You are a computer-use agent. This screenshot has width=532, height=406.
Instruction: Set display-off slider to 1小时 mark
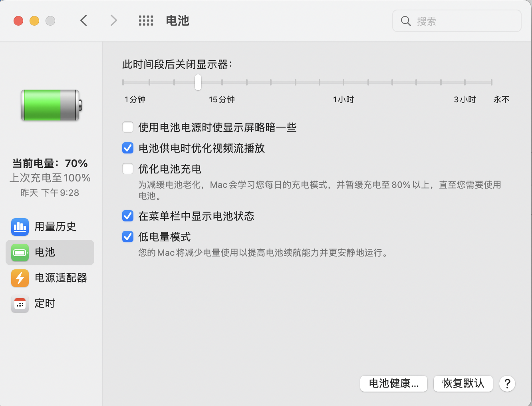pos(343,82)
